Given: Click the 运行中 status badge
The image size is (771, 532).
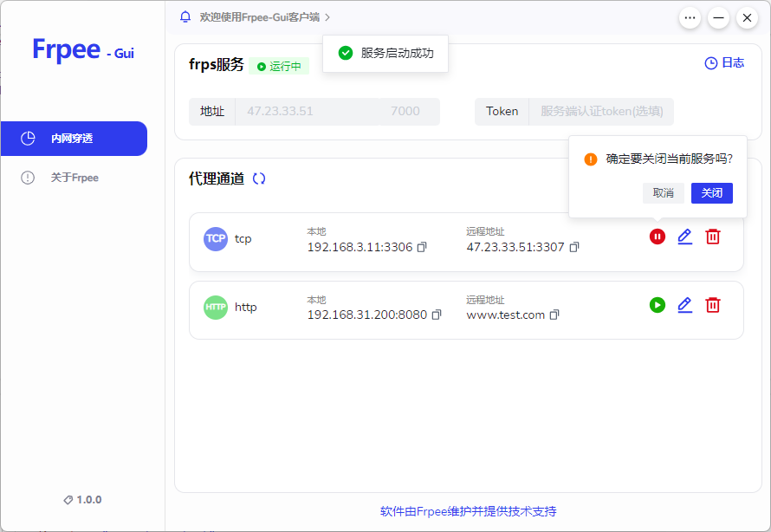Looking at the screenshot, I should 279,67.
